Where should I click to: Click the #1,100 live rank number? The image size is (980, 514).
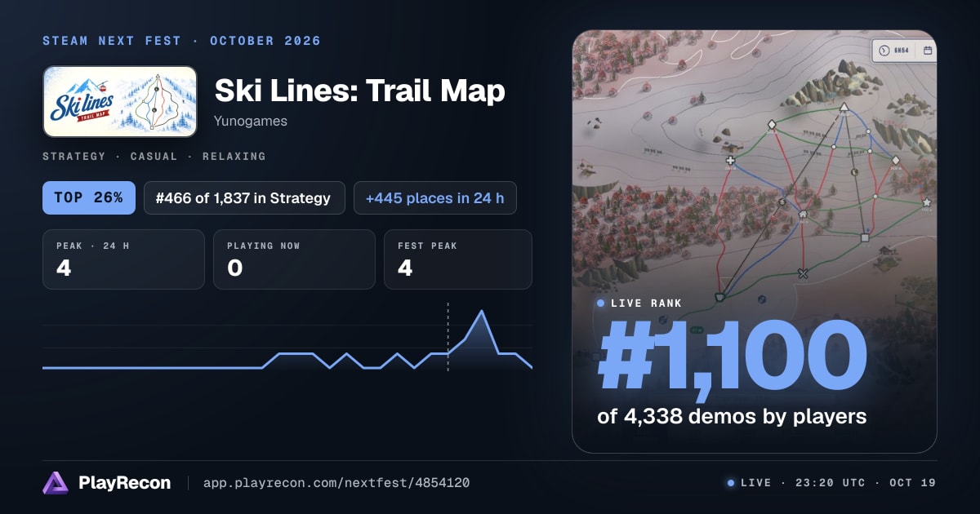click(x=733, y=356)
